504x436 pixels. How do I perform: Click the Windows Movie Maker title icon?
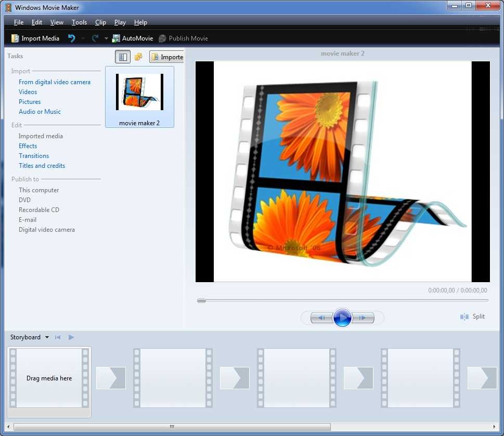[8, 7]
